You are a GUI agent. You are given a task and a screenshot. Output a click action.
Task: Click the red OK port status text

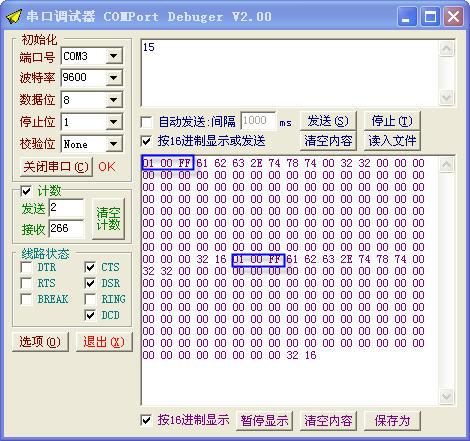[107, 167]
